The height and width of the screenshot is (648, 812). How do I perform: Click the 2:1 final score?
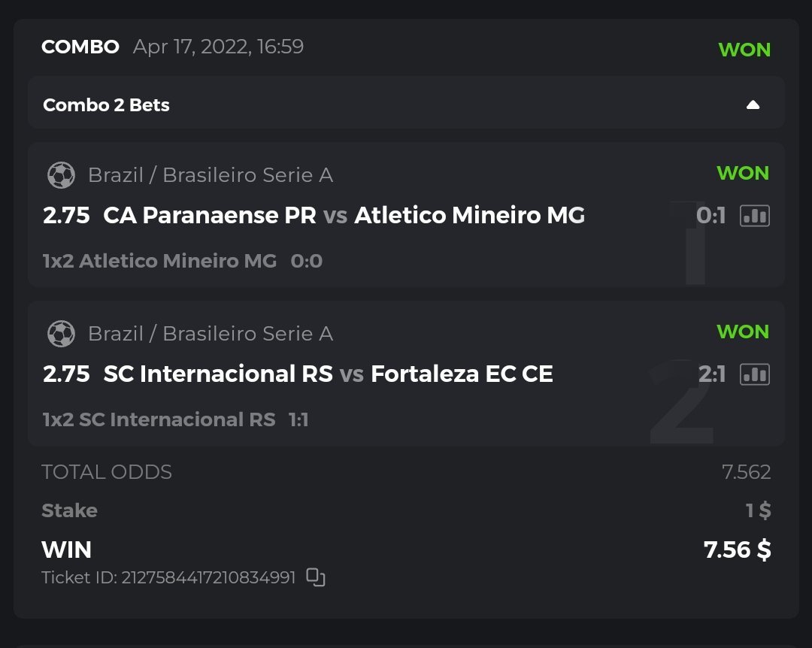click(711, 374)
